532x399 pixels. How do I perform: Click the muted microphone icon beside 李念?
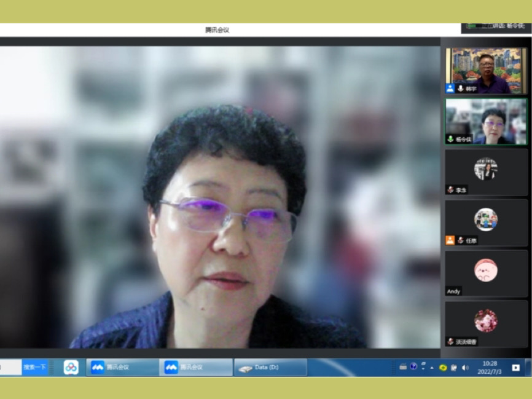pyautogui.click(x=450, y=190)
